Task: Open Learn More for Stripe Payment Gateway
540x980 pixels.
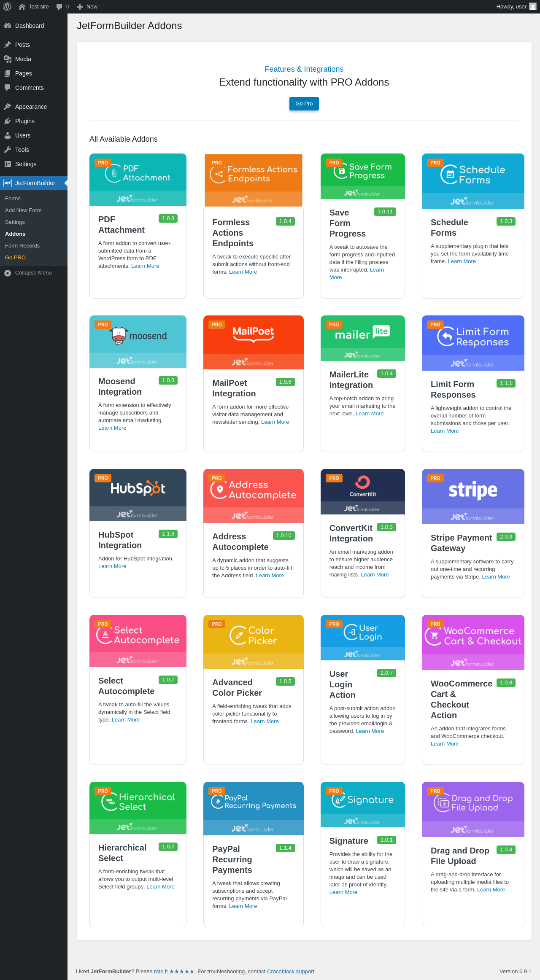Action: point(496,577)
